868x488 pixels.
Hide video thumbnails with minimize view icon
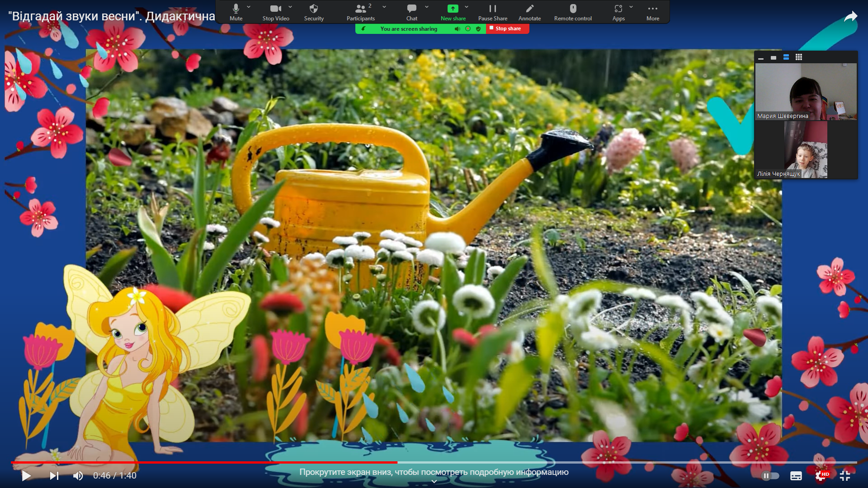coord(761,58)
